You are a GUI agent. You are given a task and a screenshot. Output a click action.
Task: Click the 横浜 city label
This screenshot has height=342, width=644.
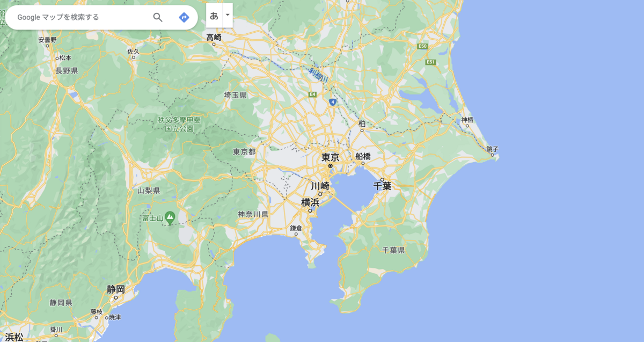tap(310, 202)
